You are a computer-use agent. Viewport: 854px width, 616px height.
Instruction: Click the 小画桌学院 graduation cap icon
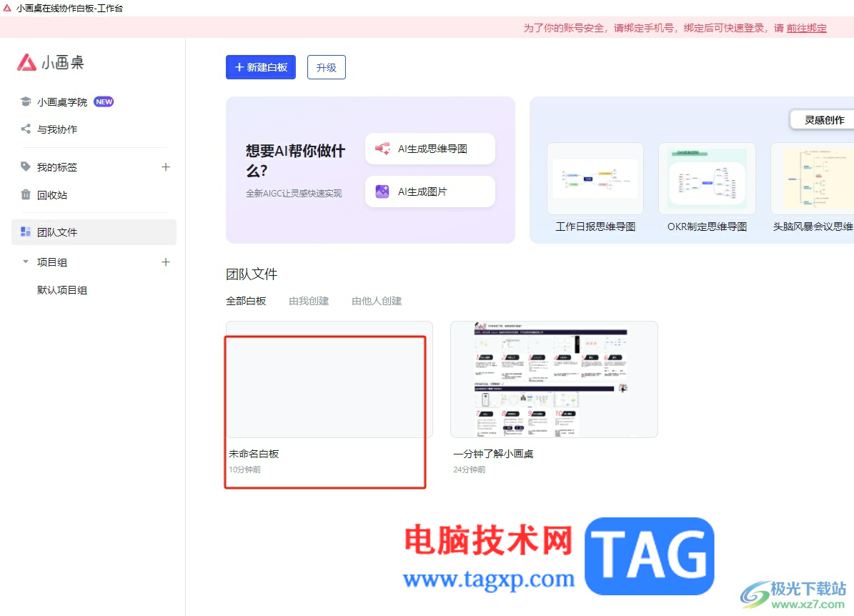pos(26,102)
